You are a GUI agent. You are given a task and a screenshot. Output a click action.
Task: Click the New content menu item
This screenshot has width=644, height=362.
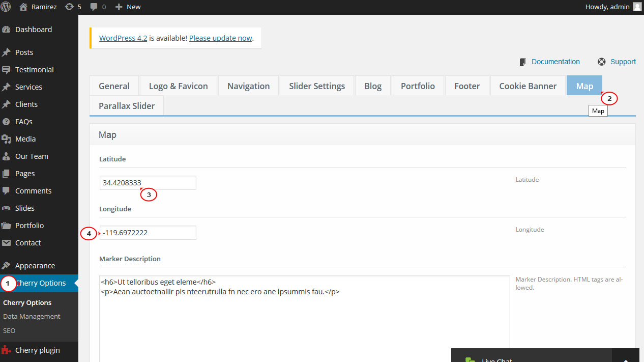(133, 7)
